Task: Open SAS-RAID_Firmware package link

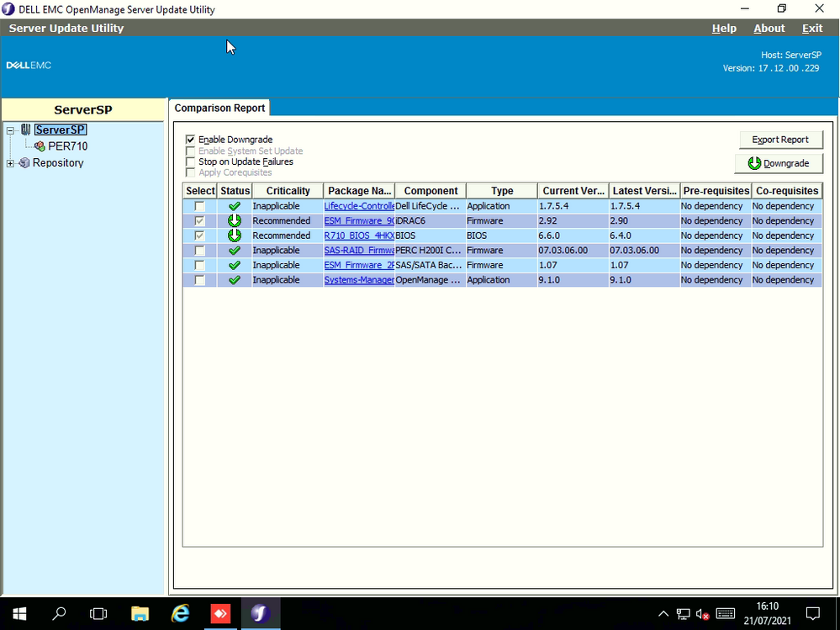Action: 359,250
